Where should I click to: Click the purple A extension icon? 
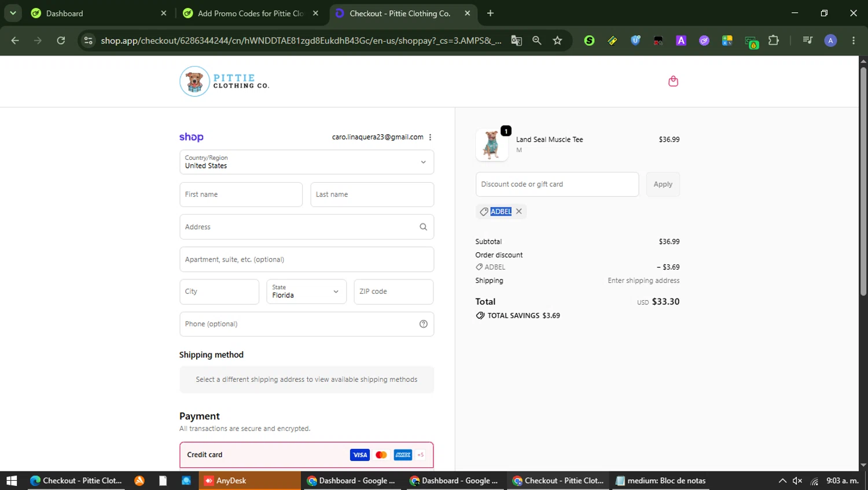[x=681, y=40]
